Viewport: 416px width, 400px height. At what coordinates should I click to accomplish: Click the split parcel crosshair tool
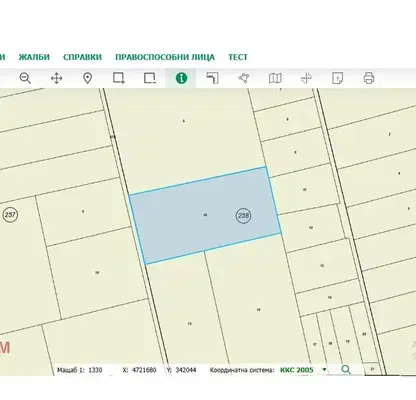306,78
